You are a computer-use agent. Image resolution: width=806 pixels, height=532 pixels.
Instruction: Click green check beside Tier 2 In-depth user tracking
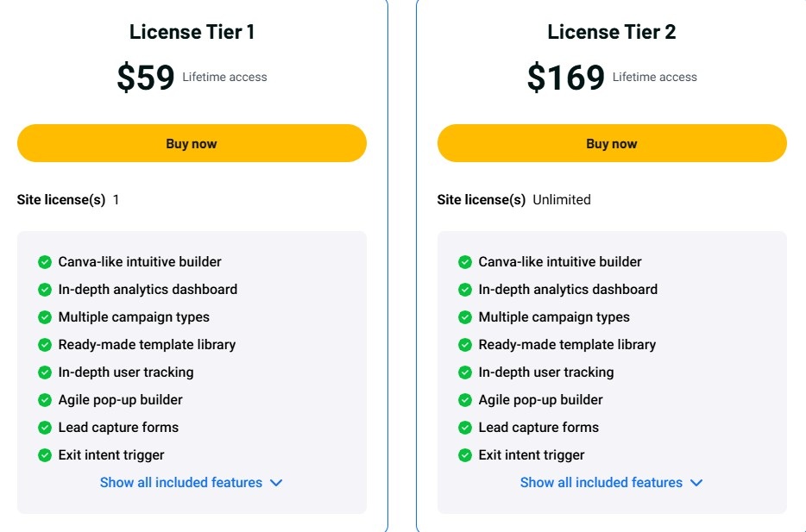point(464,372)
